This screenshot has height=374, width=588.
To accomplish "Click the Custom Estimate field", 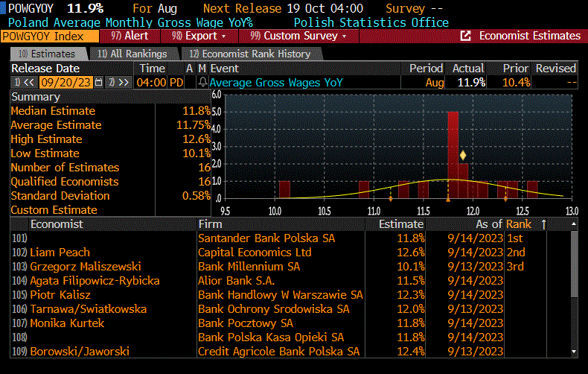I will pos(182,210).
